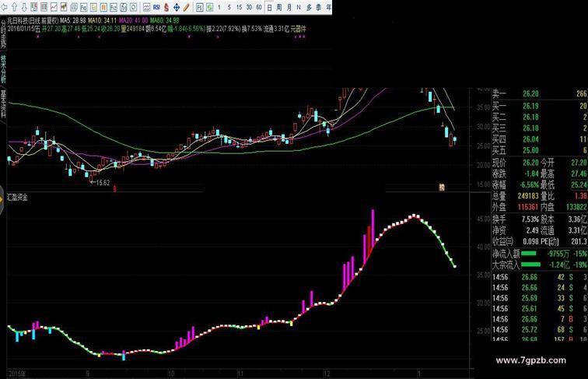The image size is (588, 379).
Task: Click the Fiz toolbar icon
Action: 114,7
